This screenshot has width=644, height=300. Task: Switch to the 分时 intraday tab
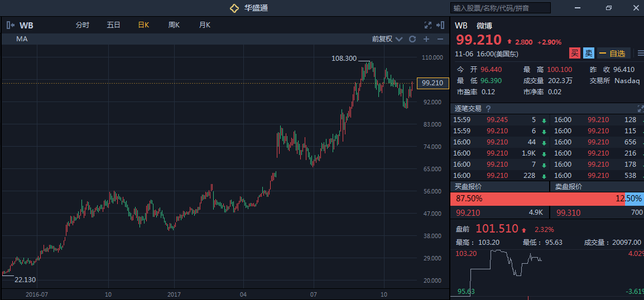pyautogui.click(x=83, y=25)
